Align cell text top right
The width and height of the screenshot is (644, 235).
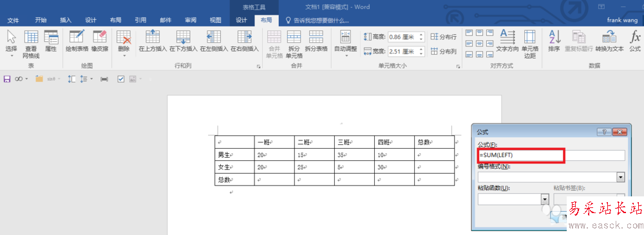pos(490,33)
